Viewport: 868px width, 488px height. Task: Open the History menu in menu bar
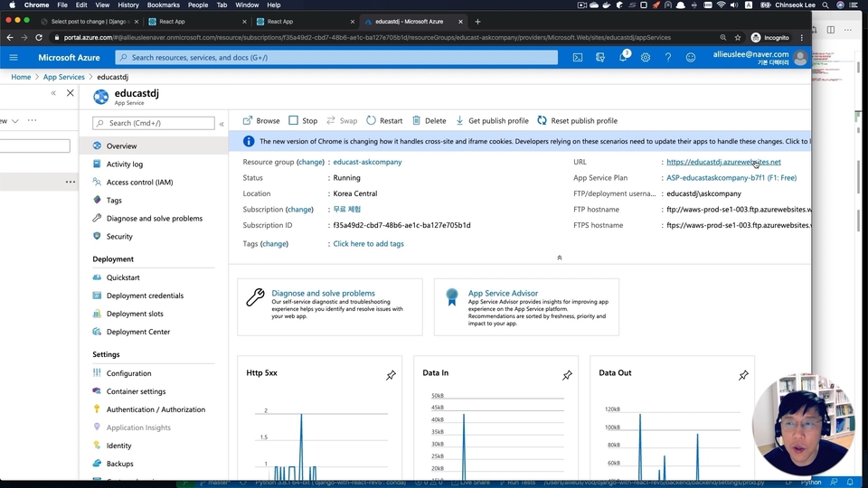(x=127, y=5)
